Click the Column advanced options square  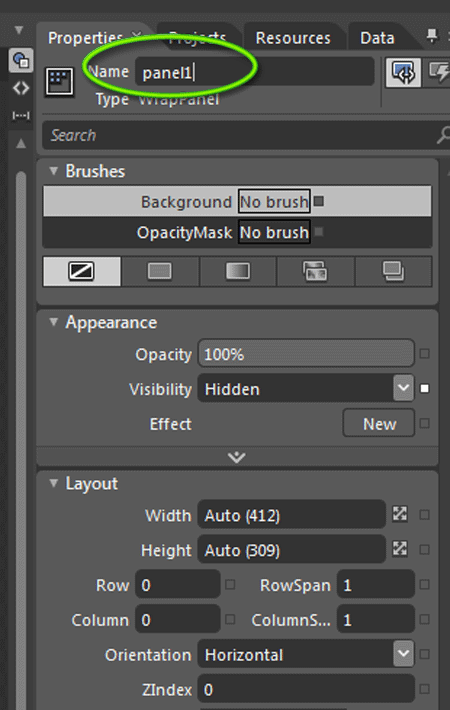pyautogui.click(x=230, y=619)
